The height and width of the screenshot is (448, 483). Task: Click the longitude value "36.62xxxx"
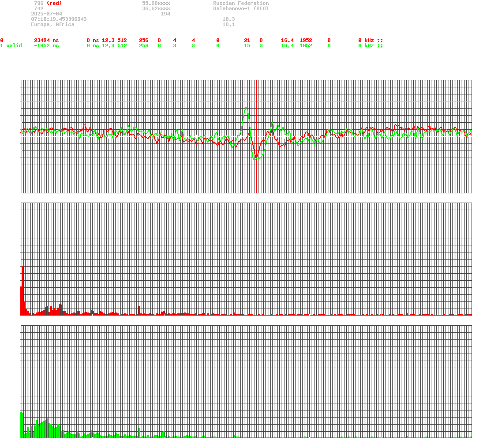(156, 9)
